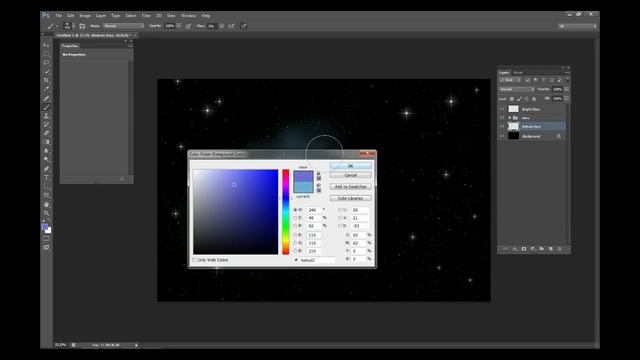Screen dimensions: 640x360
Task: Select the R red radio button
Action: [296, 235]
